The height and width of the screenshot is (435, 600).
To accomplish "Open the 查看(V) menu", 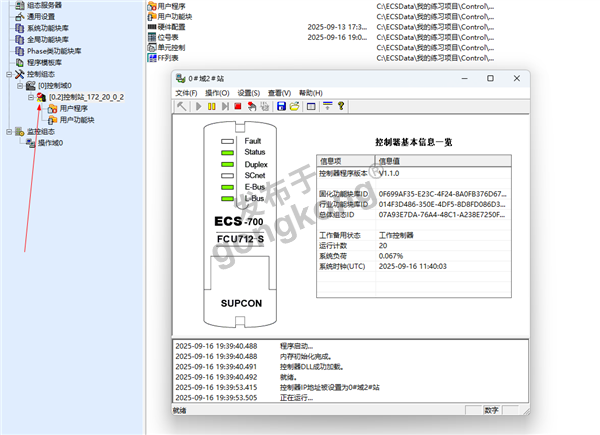I will tap(279, 93).
